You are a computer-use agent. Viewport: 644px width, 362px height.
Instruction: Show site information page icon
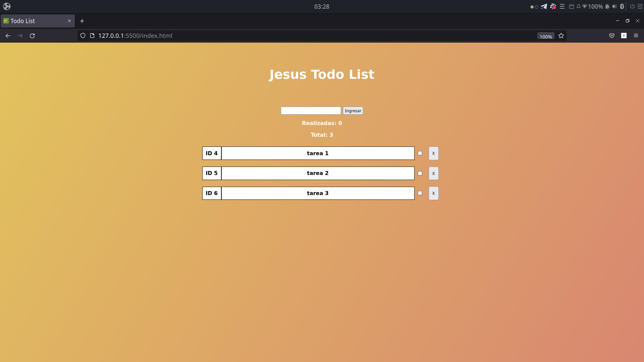point(92,36)
